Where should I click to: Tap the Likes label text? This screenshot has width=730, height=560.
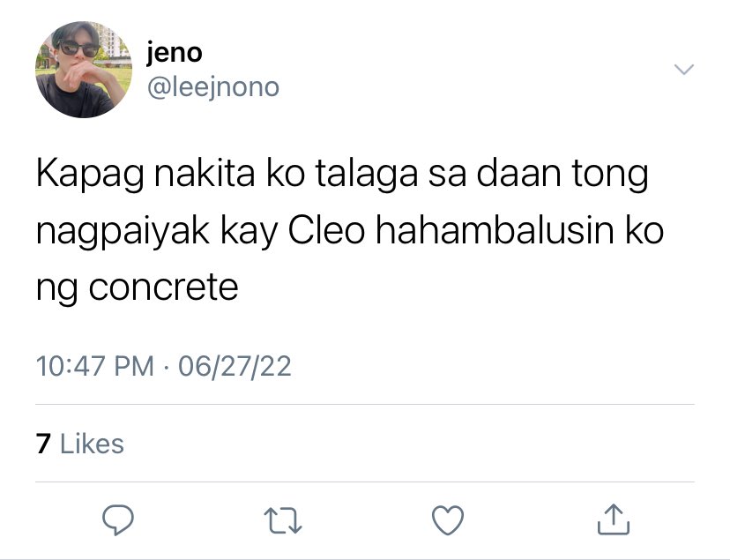pyautogui.click(x=93, y=444)
